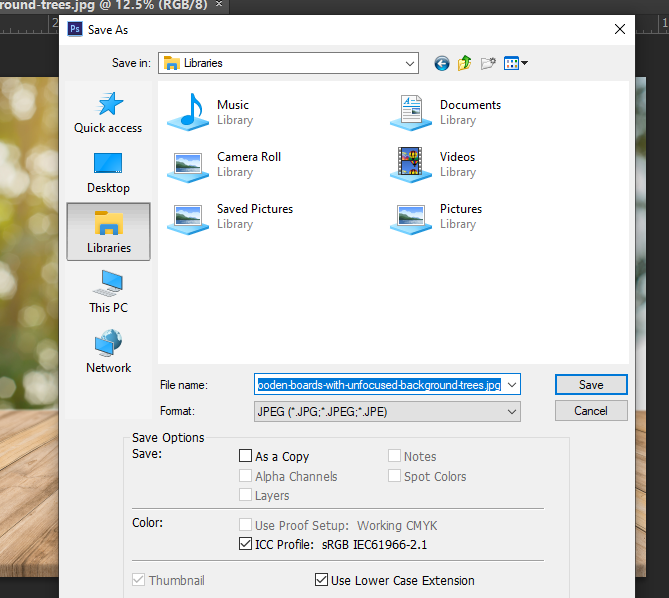The height and width of the screenshot is (598, 669).
Task: Click the Thumbnail checkbox
Action: (138, 580)
